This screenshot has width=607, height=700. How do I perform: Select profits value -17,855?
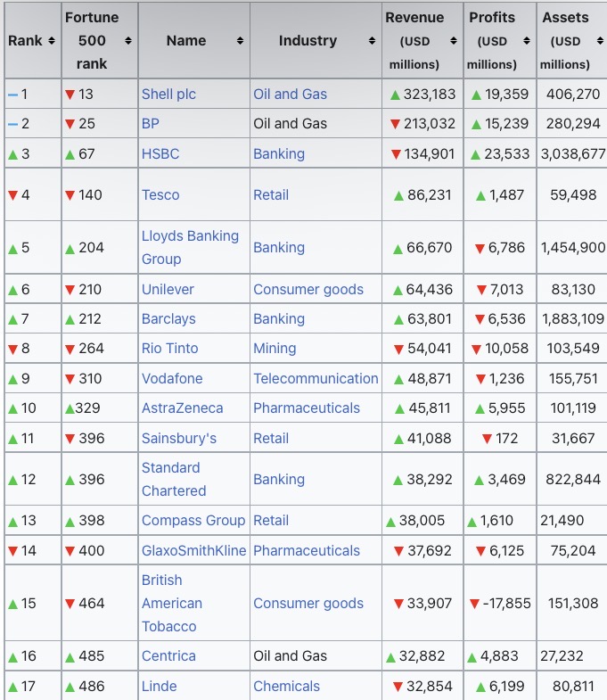pyautogui.click(x=506, y=604)
